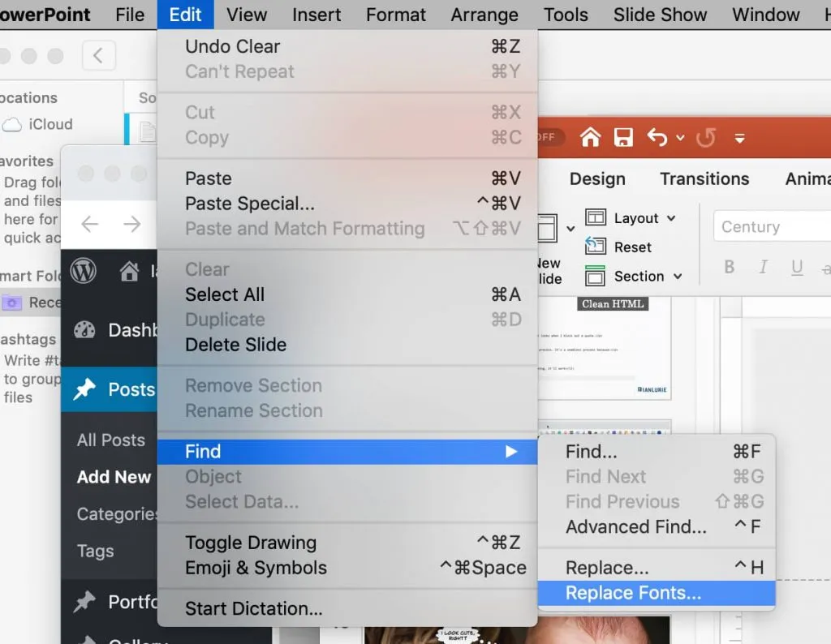
Task: Select Find... in the Find submenu
Action: click(x=657, y=452)
